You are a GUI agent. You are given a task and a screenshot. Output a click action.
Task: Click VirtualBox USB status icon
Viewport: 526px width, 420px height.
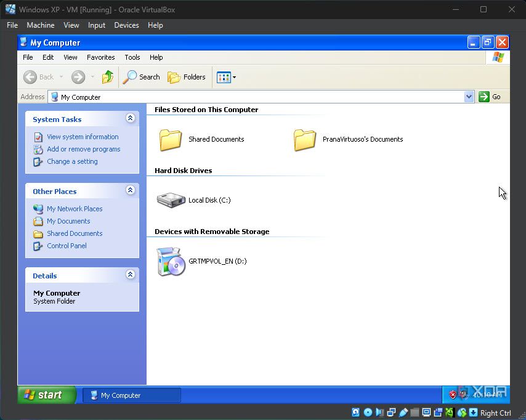[x=403, y=412]
